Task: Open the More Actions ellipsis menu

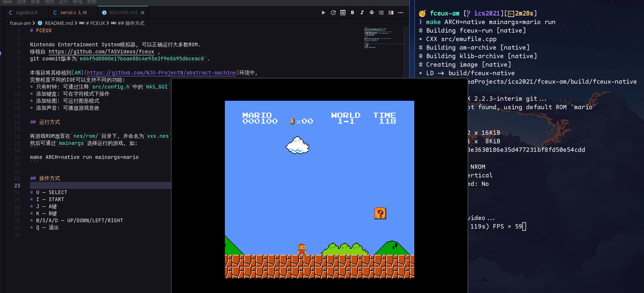Action: point(401,13)
